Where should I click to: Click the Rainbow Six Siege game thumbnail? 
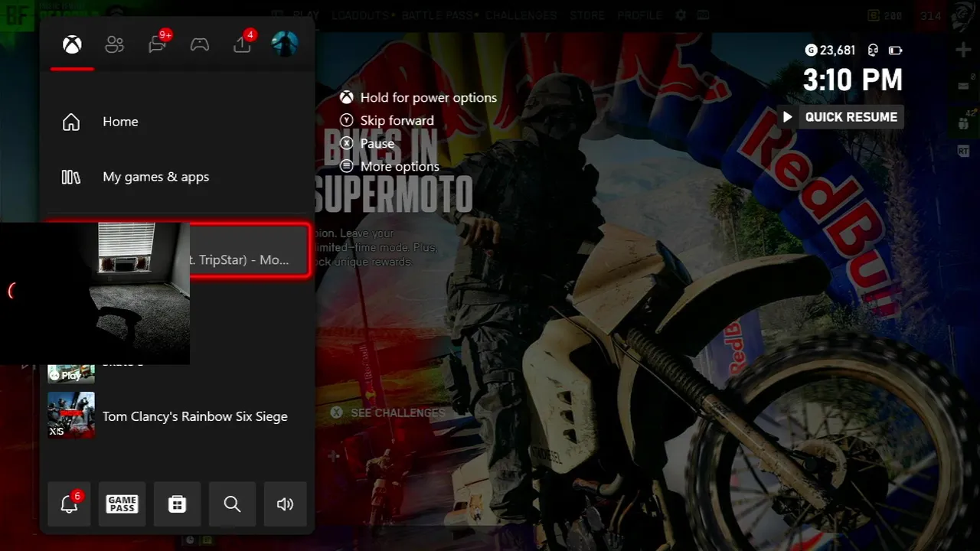pos(71,416)
